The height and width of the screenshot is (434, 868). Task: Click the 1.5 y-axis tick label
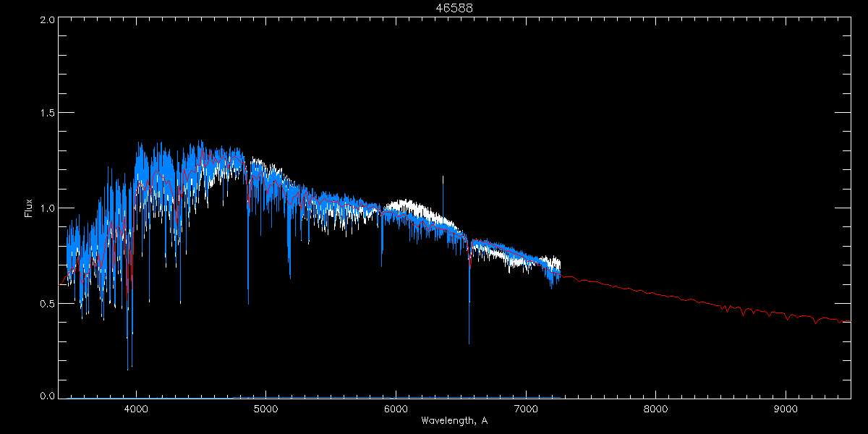(47, 113)
